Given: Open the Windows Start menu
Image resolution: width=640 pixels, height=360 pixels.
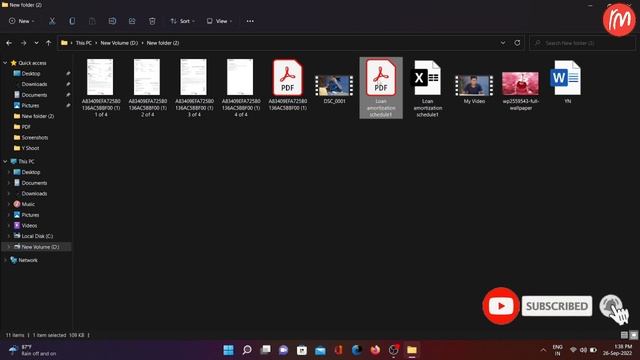Looking at the screenshot, I should pos(229,350).
